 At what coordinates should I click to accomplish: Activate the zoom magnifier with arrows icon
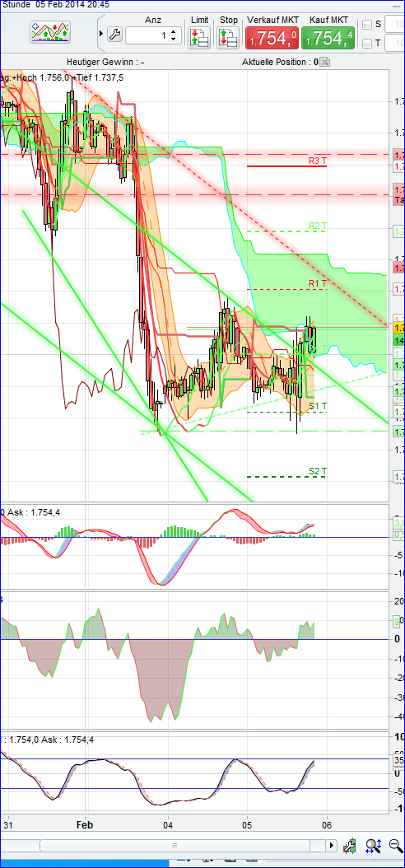coord(374,845)
